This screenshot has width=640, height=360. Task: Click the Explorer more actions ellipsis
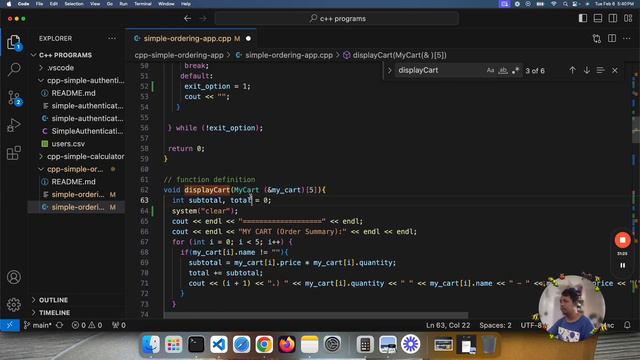coord(112,38)
